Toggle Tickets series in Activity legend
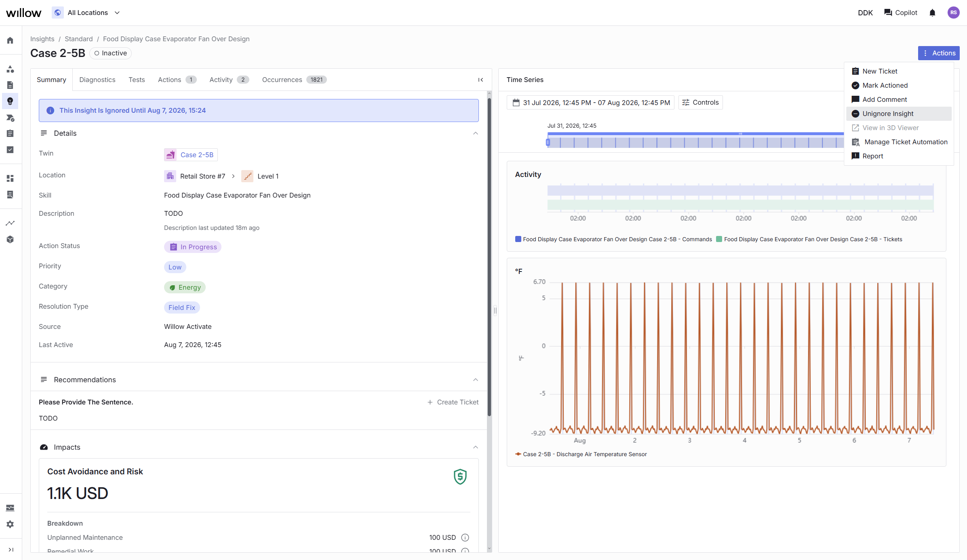 coord(809,239)
